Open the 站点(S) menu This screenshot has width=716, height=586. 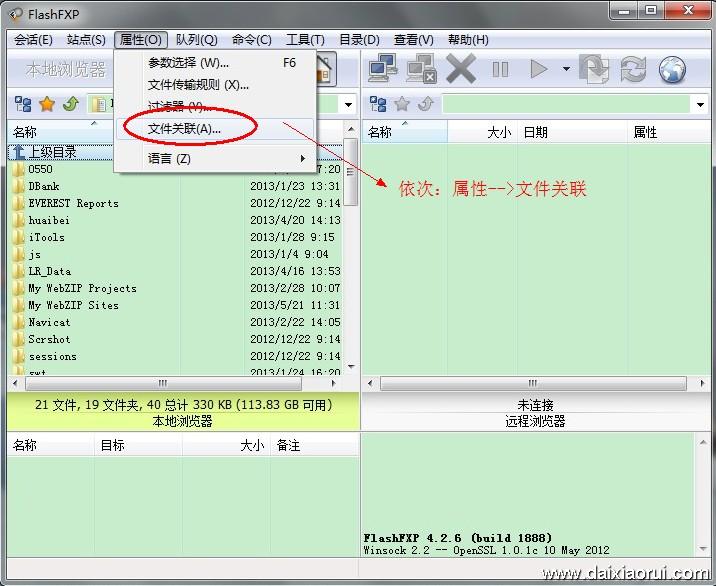point(86,40)
